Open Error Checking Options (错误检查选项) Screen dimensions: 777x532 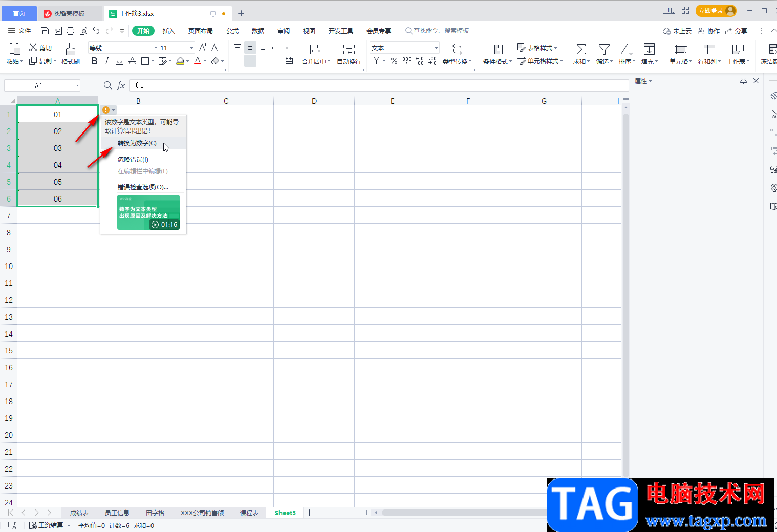(x=143, y=187)
